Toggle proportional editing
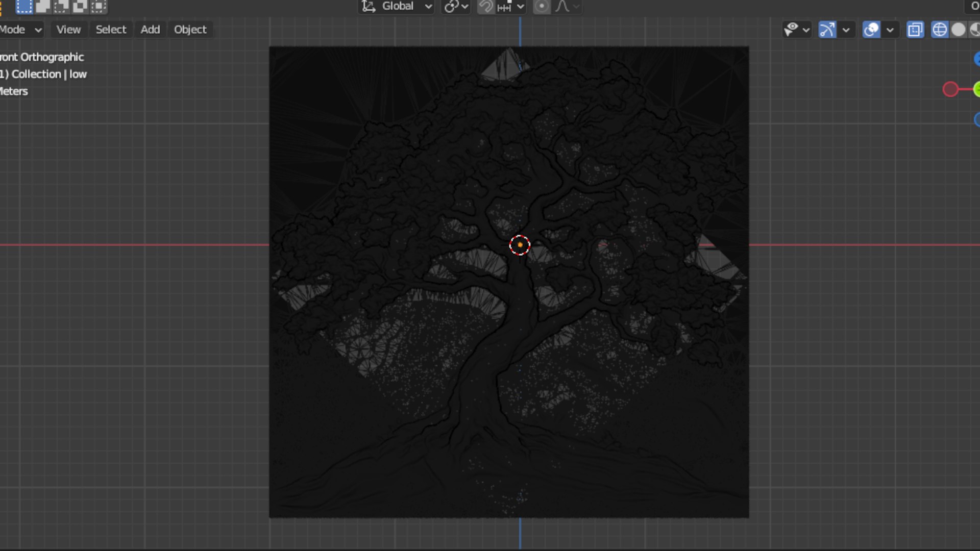The height and width of the screenshot is (551, 980). 542,6
